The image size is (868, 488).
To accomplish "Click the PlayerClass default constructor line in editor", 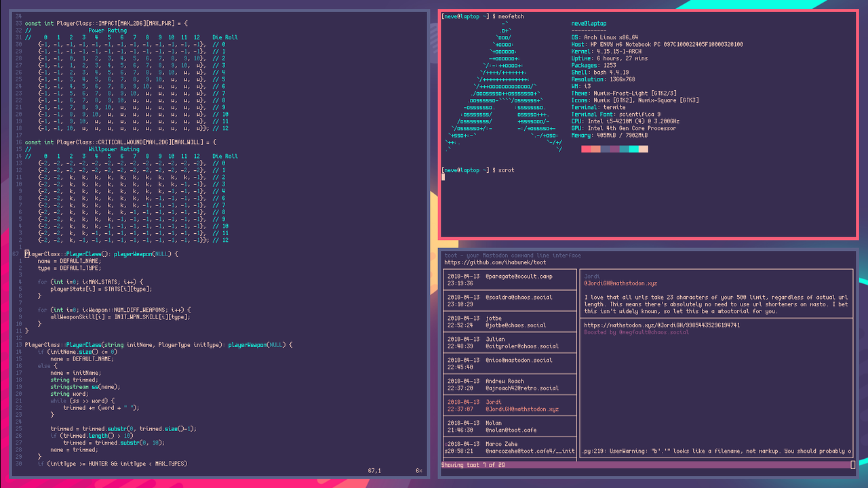I will [x=102, y=253].
